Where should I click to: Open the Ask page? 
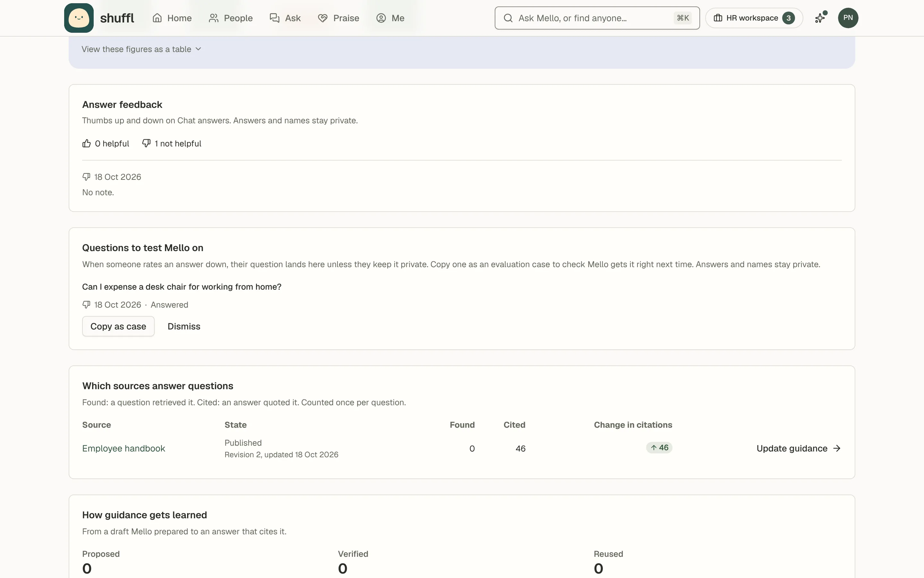285,18
